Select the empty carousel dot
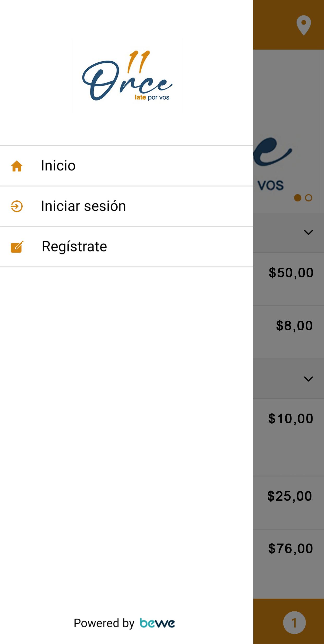Screen dimensions: 324x644 click(x=309, y=198)
